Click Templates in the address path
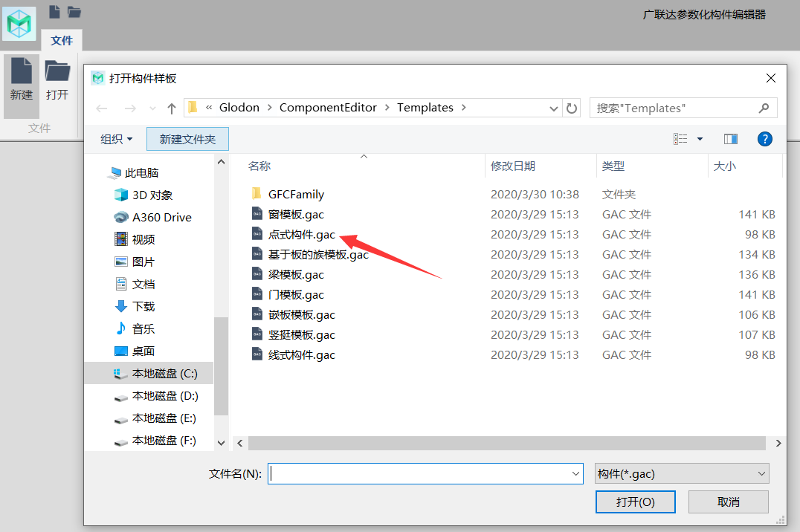This screenshot has width=800, height=532. tap(425, 108)
